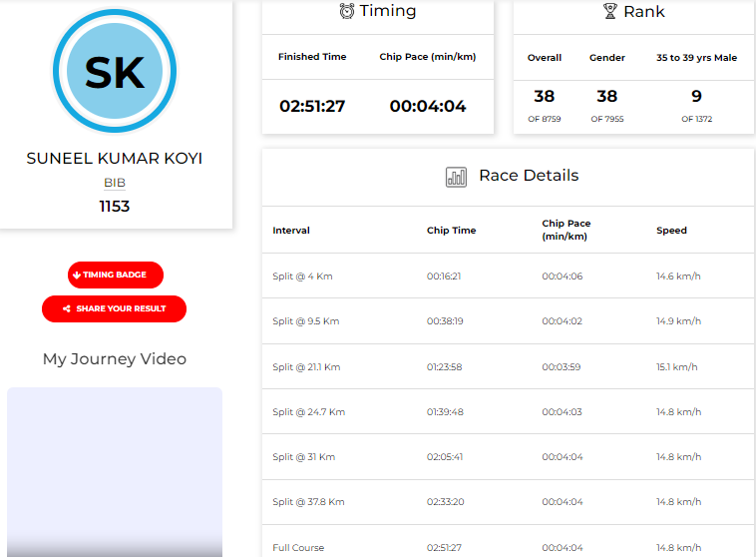
Task: Click the SK profile avatar circle
Action: [115, 71]
